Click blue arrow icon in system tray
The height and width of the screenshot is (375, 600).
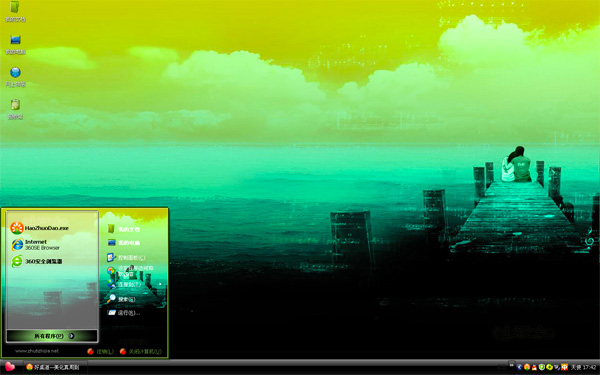(519, 367)
